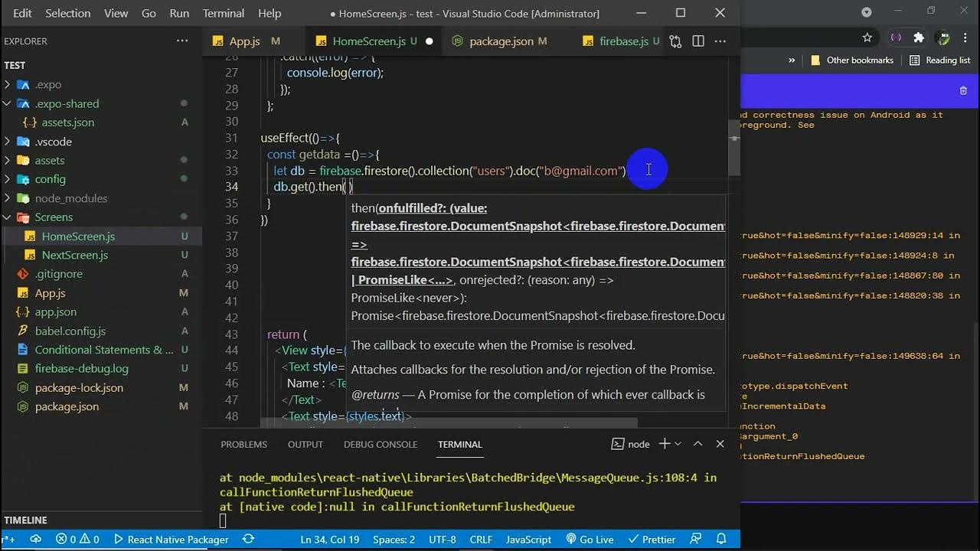Viewport: 980px width, 551px height.
Task: Click the Prettier status bar item
Action: click(652, 540)
